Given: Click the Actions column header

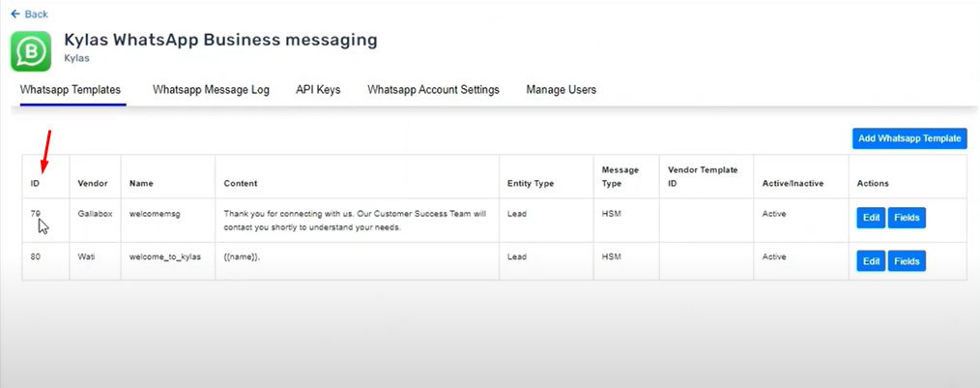Looking at the screenshot, I should pos(873,184).
